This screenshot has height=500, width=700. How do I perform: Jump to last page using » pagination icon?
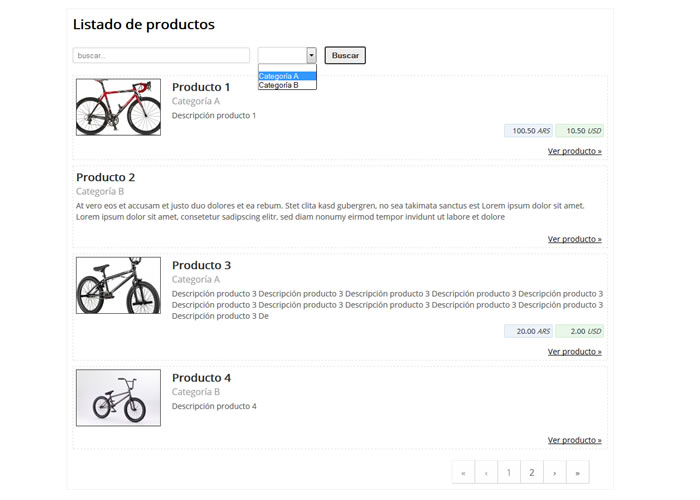tap(578, 472)
